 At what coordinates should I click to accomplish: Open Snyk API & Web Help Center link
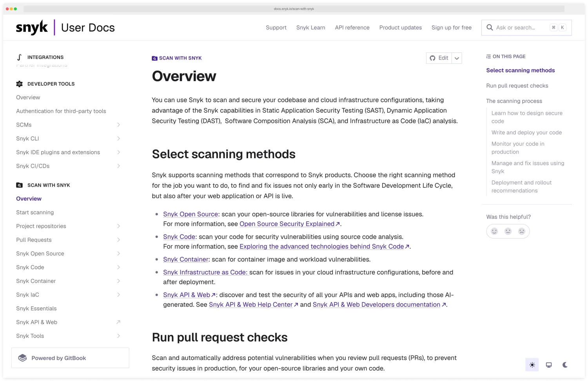pos(254,305)
